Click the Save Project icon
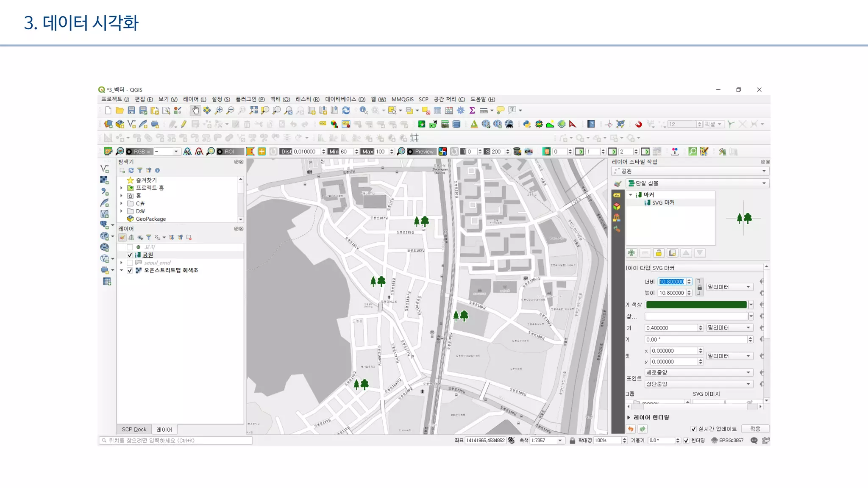The image size is (868, 488). pos(131,111)
